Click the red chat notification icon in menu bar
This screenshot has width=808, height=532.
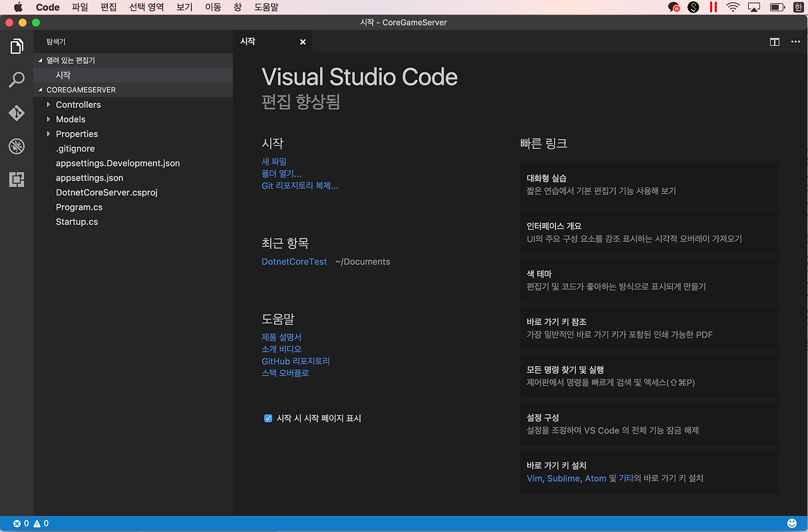click(x=674, y=7)
